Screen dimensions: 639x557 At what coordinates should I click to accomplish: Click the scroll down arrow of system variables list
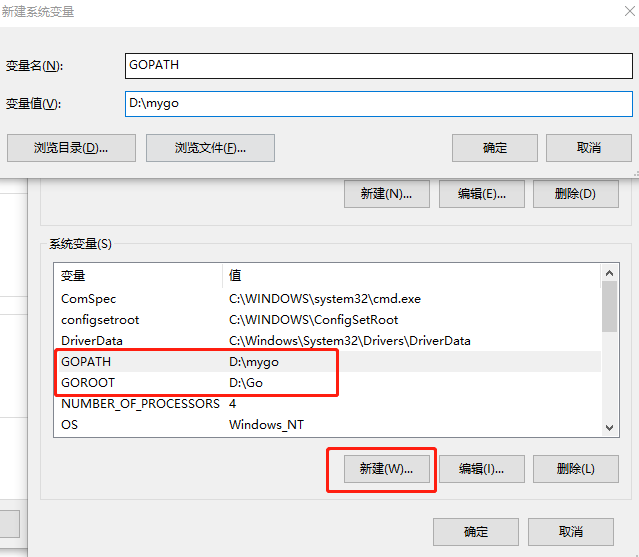point(610,428)
